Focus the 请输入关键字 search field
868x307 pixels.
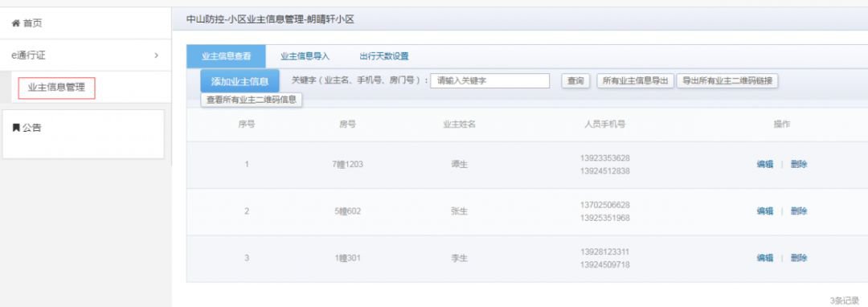[490, 80]
